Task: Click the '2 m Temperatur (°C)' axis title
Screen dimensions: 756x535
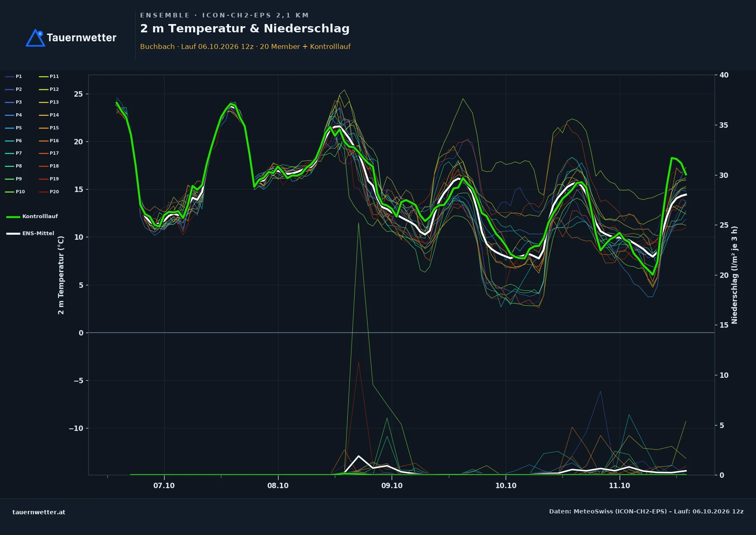Action: pyautogui.click(x=61, y=275)
